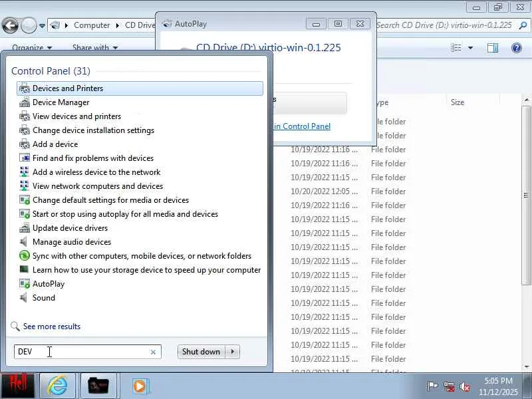Viewport: 532px width, 399px height.
Task: Click the Manage audio devices speaker icon
Action: point(24,242)
